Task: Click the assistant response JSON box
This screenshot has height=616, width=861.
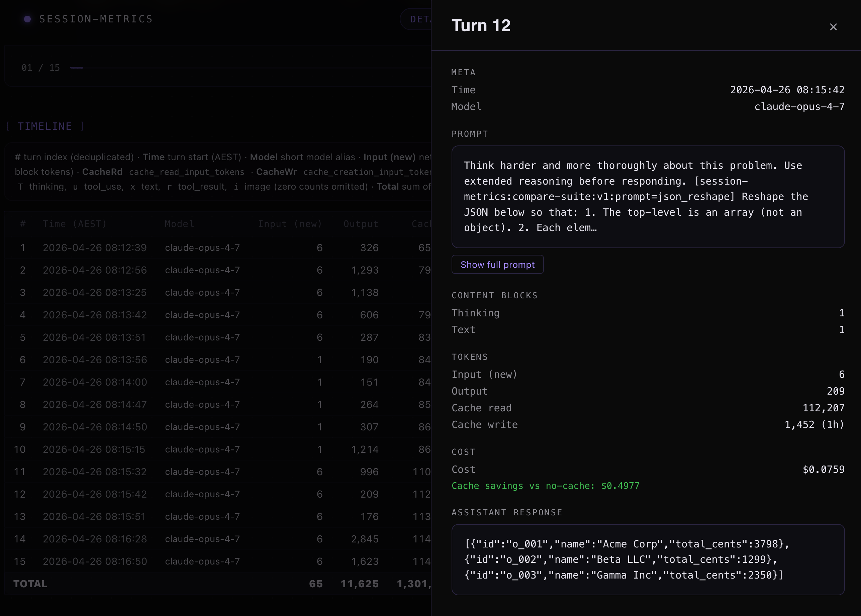Action: coord(648,559)
